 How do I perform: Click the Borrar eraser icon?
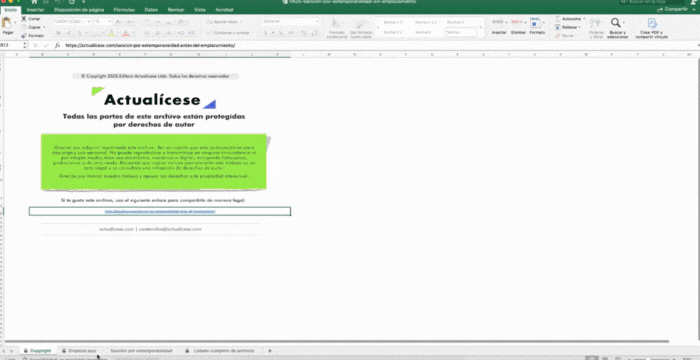[x=558, y=36]
